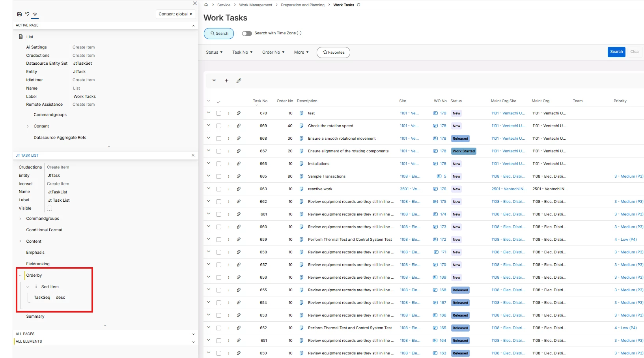This screenshot has width=644, height=358.
Task: Click the pencil edit icon above the table
Action: coord(239,81)
